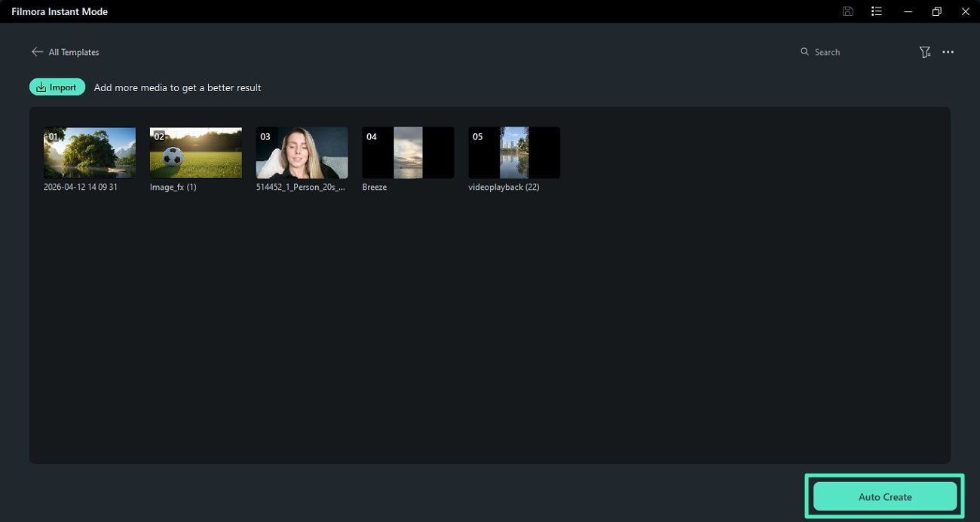Click filename '514452_1_Person_20s_...'
This screenshot has height=522, width=980.
point(301,187)
